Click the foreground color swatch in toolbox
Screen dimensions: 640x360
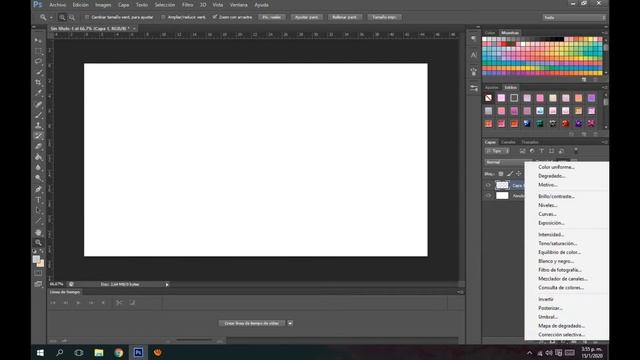[36, 259]
